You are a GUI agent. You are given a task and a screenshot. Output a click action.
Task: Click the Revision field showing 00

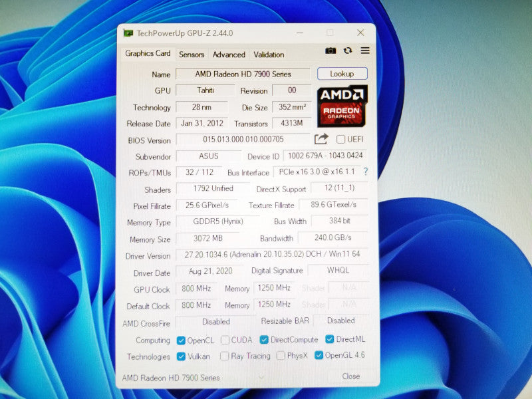[292, 90]
